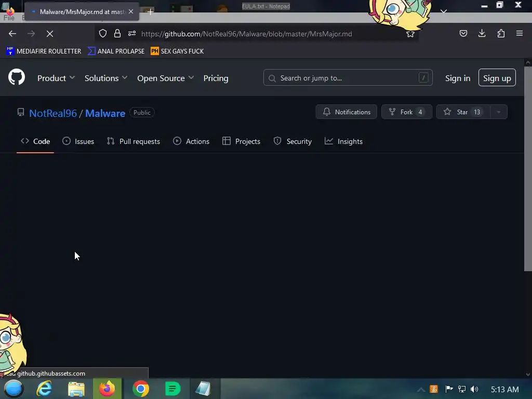Open the Firefox hamburger menu
The image size is (532, 399).
[x=520, y=33]
